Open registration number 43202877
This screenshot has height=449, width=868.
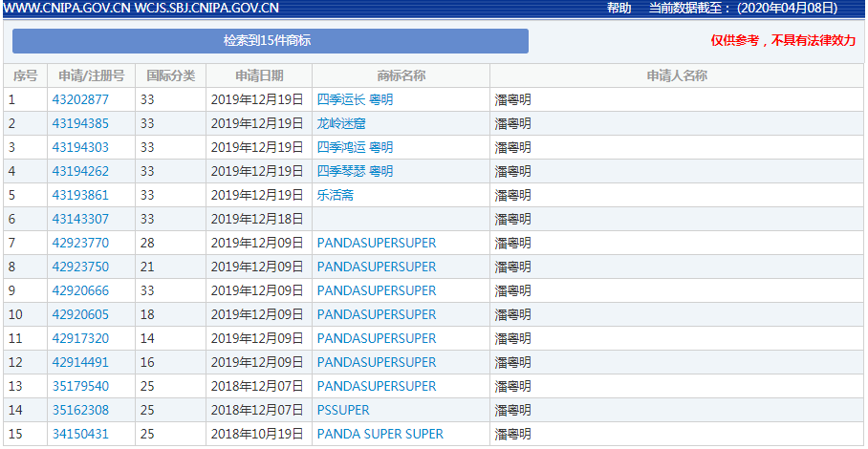tap(80, 99)
